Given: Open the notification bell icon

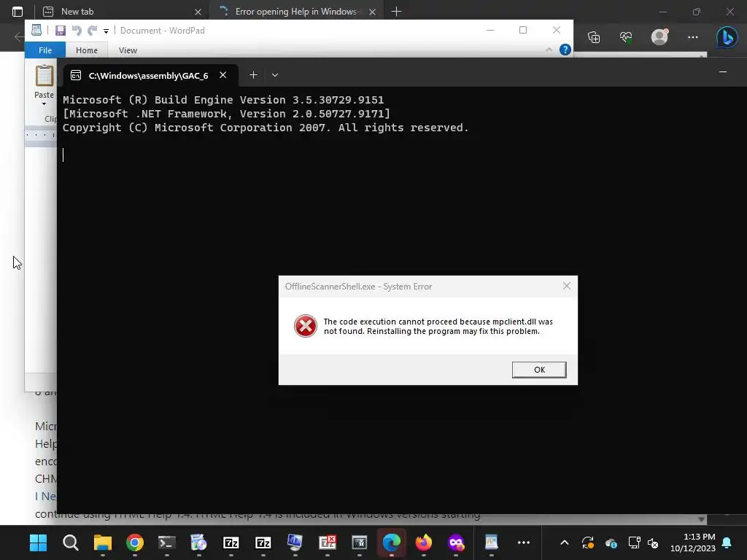Looking at the screenshot, I should pyautogui.click(x=727, y=542).
